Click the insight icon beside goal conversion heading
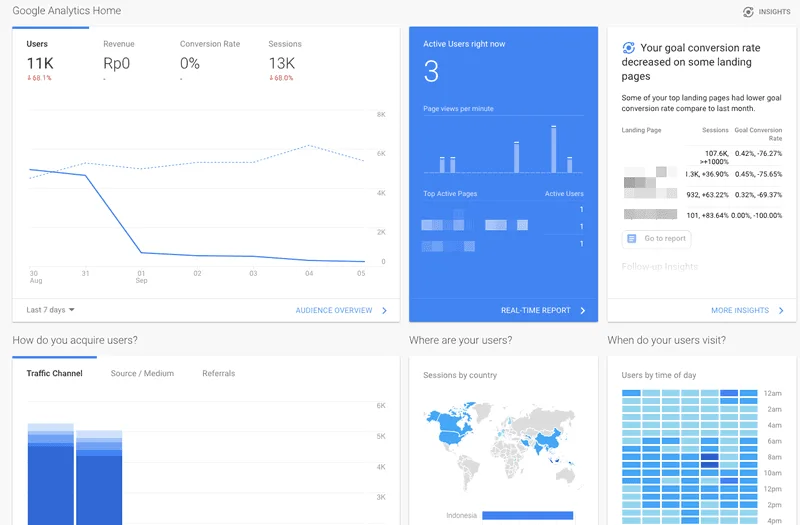Image resolution: width=800 pixels, height=525 pixels. (629, 48)
